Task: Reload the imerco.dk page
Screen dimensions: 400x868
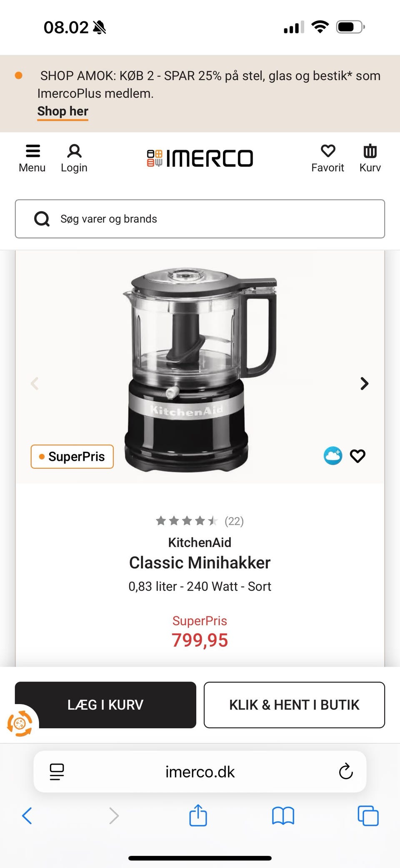Action: coord(346,772)
